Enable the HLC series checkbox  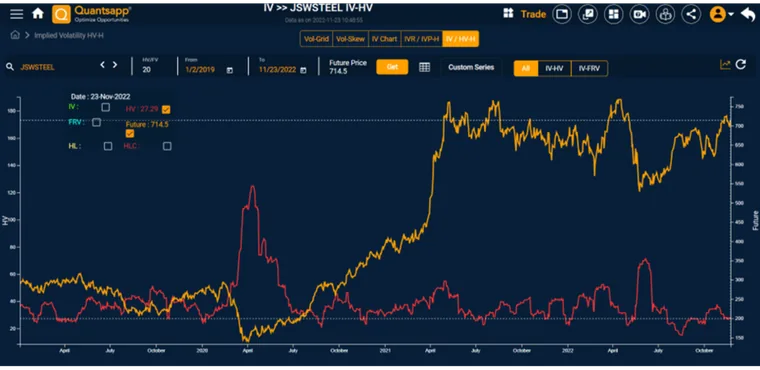point(167,146)
